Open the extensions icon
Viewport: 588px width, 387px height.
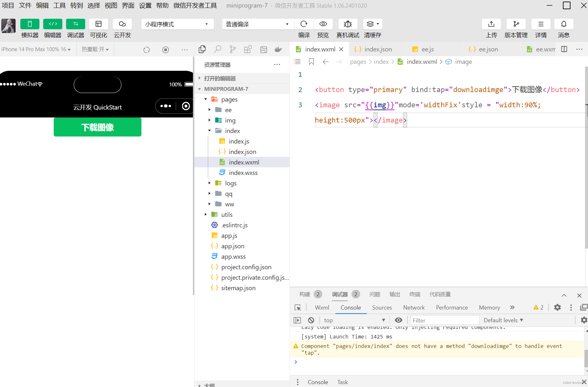pos(248,49)
